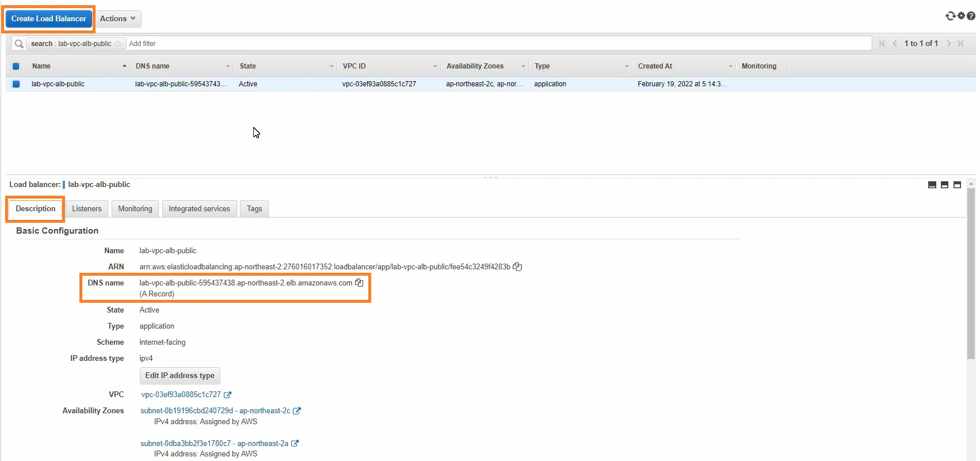980x461 pixels.
Task: Remove the lab-vpc-alb-public search filter
Action: tap(117, 44)
